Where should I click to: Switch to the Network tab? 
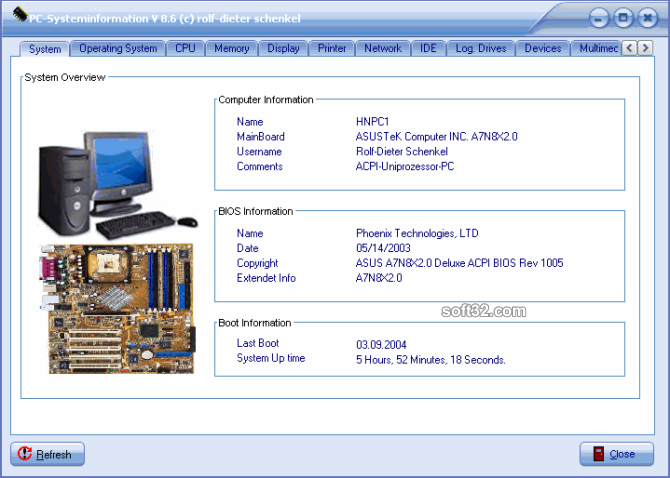383,49
